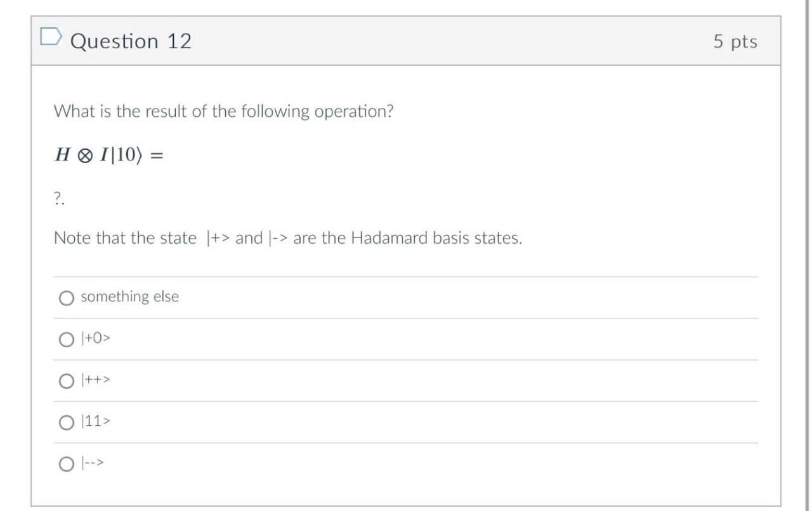Click the H ⊗ I|10⟩ equation text
Viewport: 812px width, 511px height.
point(108,154)
